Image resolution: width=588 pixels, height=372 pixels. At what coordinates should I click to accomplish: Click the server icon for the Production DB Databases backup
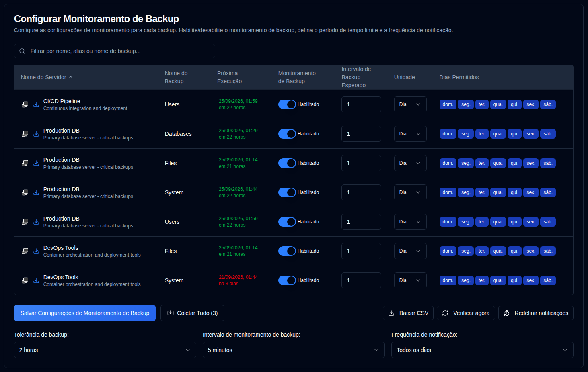coord(25,134)
